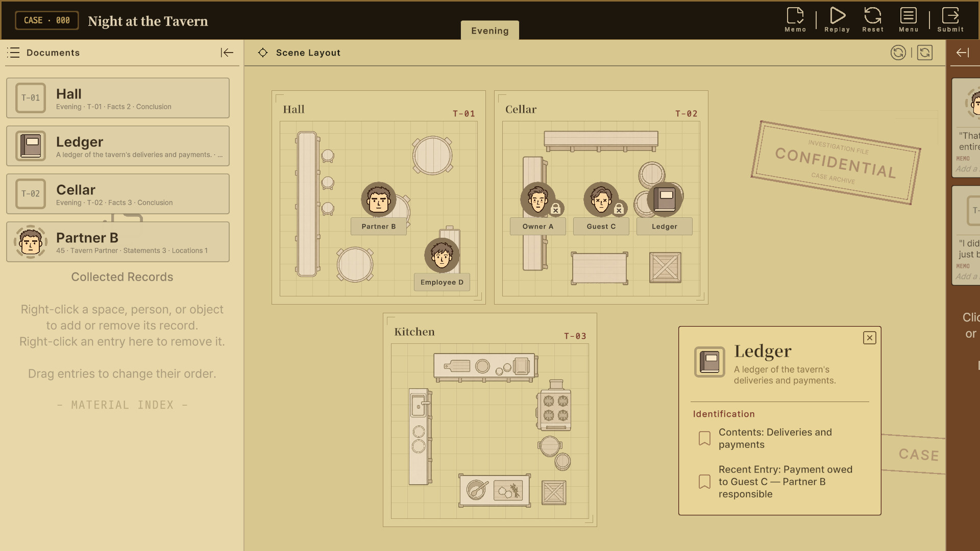
Task: Click the Cellar room title
Action: (x=521, y=109)
